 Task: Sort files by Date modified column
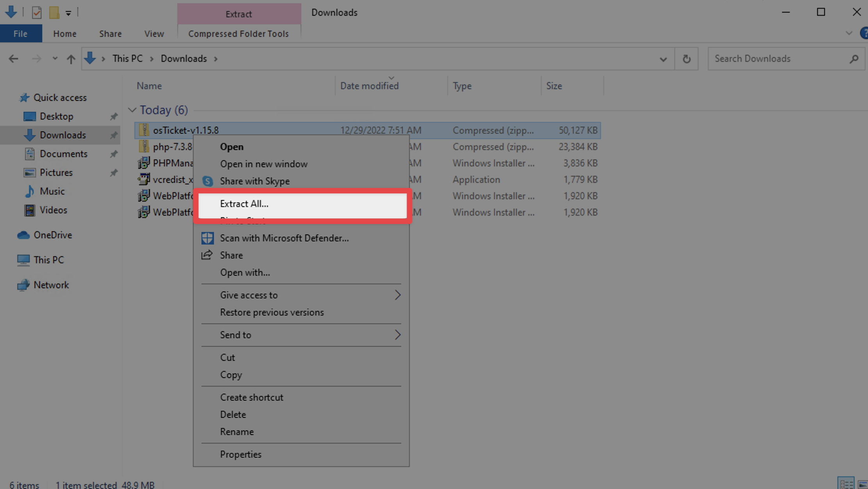(x=369, y=86)
